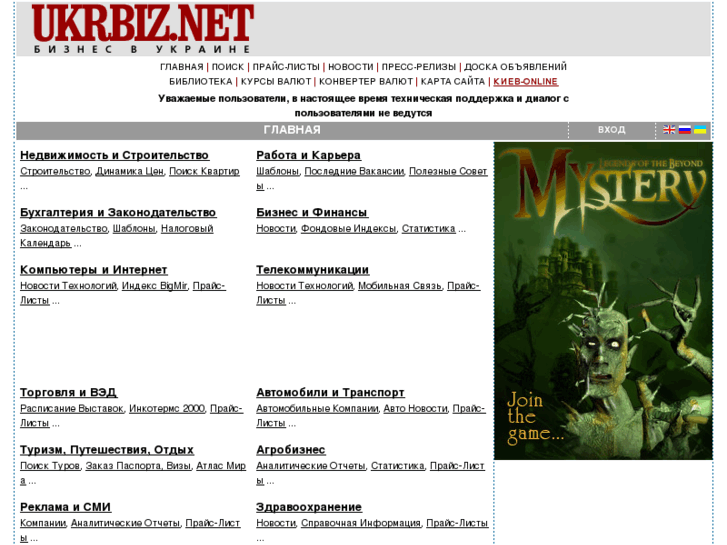
Task: Open Компьютеры и Интернет category
Action: [x=94, y=270]
